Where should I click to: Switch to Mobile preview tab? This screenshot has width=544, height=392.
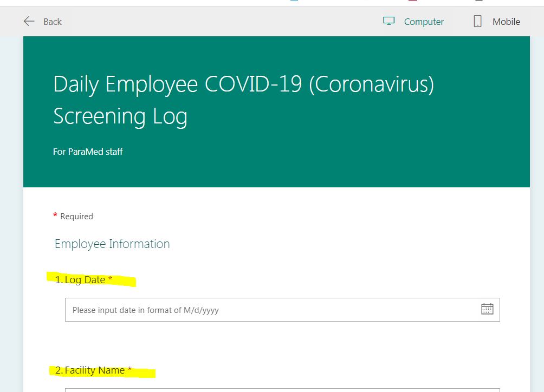point(506,22)
